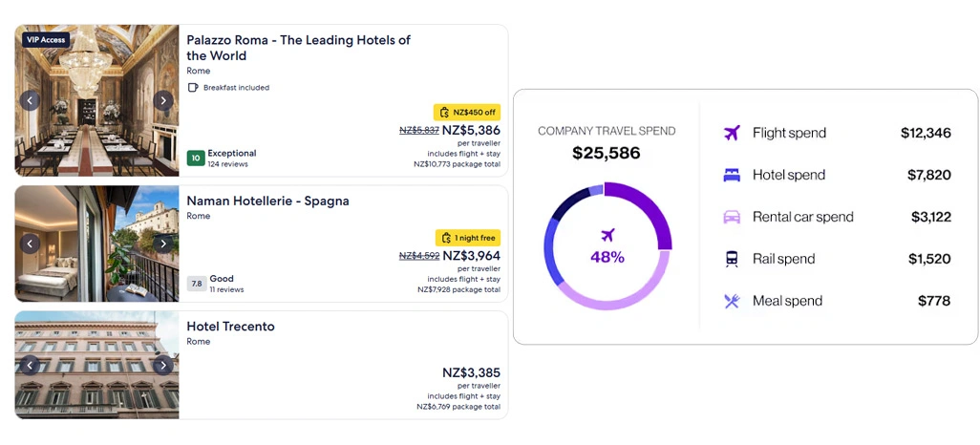This screenshot has width=980, height=445.
Task: Advance to next Hotel Trecento photo
Action: click(x=163, y=365)
